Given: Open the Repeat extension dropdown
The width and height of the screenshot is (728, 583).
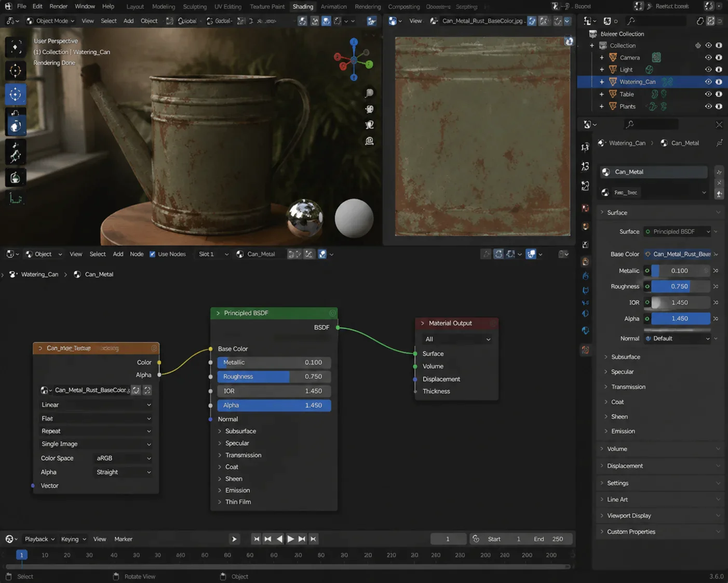Looking at the screenshot, I should click(x=96, y=431).
